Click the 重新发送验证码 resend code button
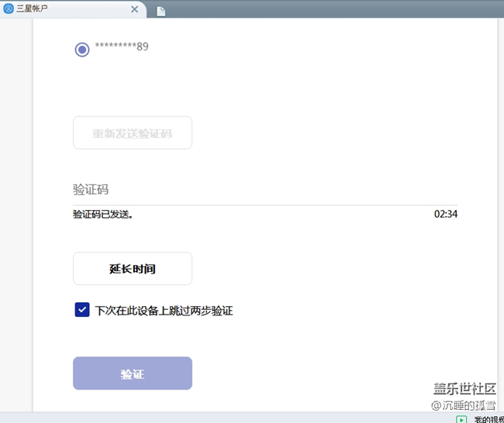This screenshot has height=423, width=504. tap(133, 132)
